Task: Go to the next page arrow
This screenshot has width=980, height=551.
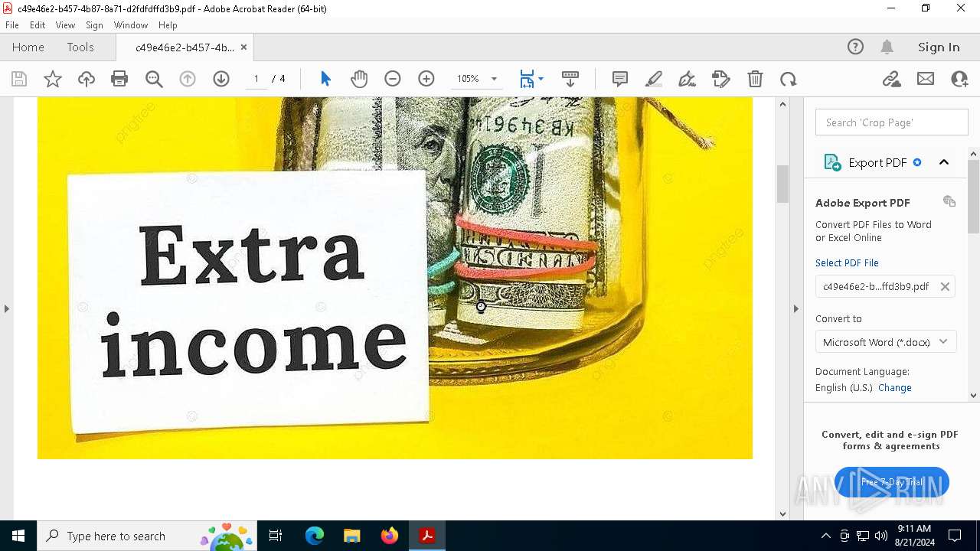Action: 221,79
